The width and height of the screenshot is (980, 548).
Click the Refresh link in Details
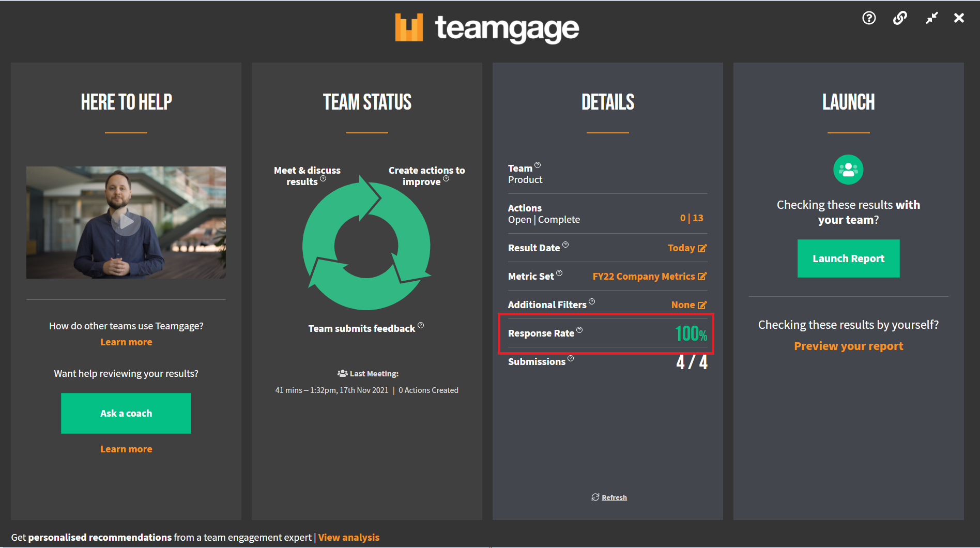click(x=614, y=497)
